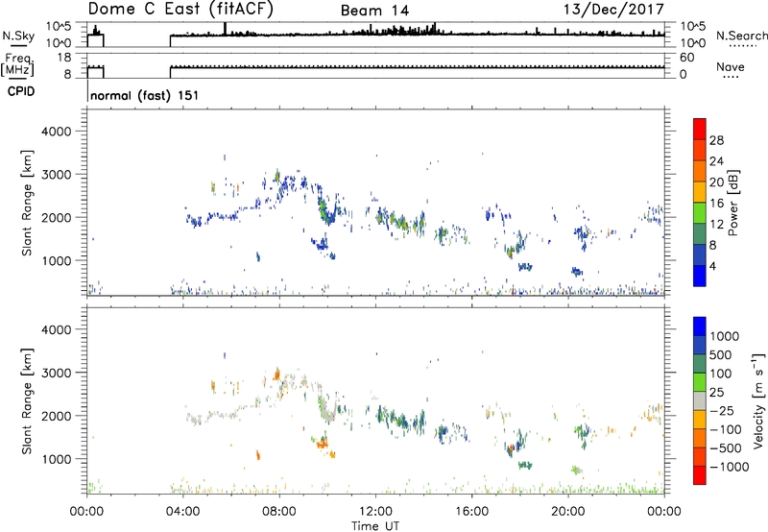Click the '28' label on Power colorbar
768x532 pixels.
(716, 140)
